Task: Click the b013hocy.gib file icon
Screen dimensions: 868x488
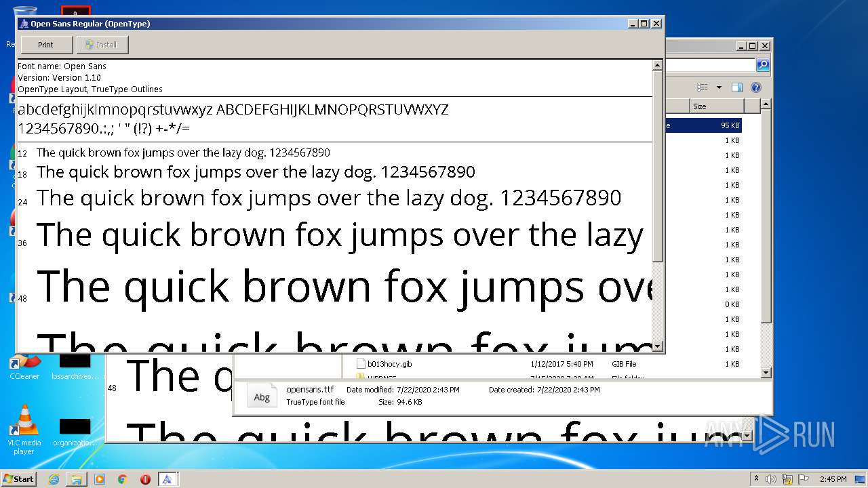Action: [361, 364]
